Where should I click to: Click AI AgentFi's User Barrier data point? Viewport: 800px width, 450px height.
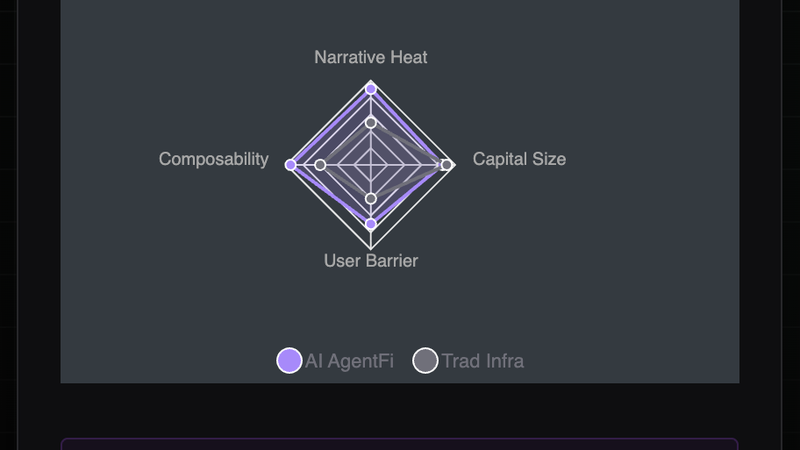pos(371,224)
